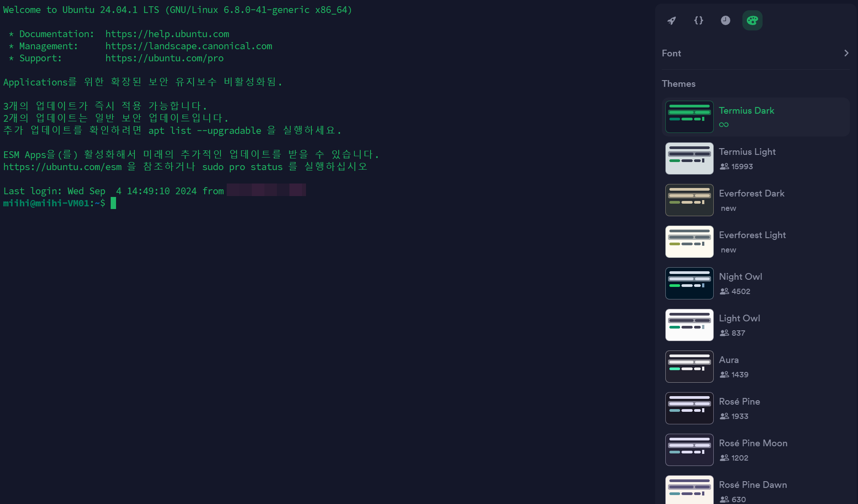858x504 pixels.
Task: Apply the Light Owl theme thumbnail
Action: [690, 325]
